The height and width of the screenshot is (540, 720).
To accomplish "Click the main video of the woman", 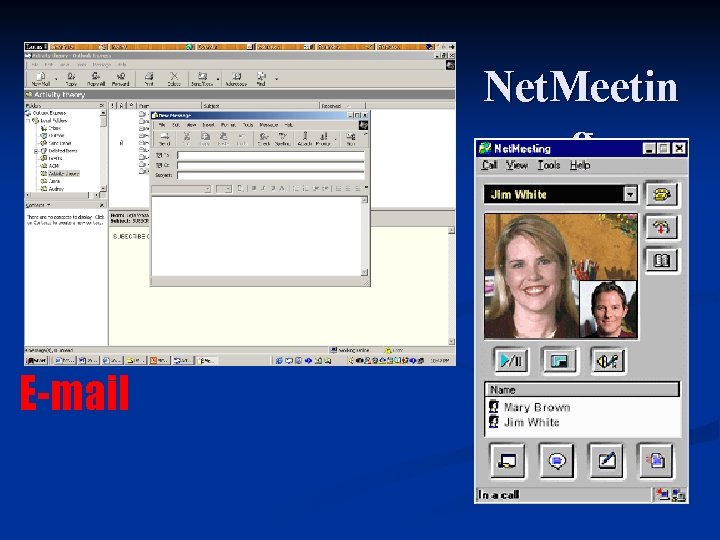I will coord(533,276).
